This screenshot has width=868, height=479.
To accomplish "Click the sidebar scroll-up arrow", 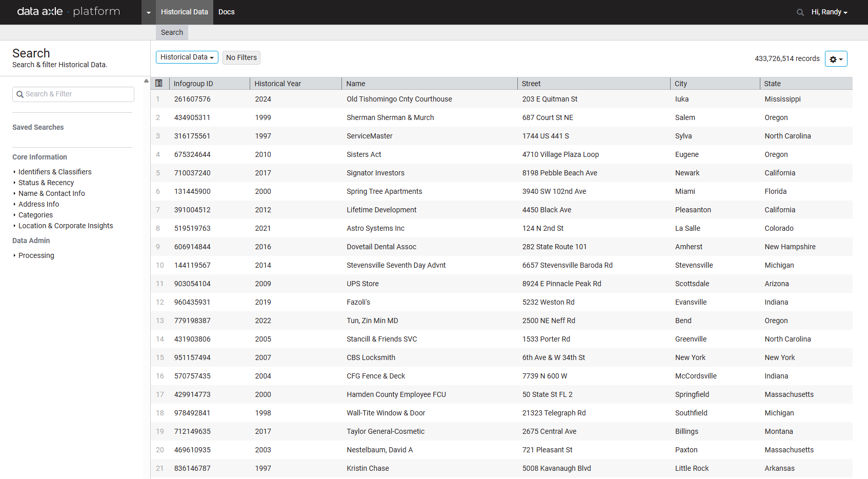I will pos(146,81).
